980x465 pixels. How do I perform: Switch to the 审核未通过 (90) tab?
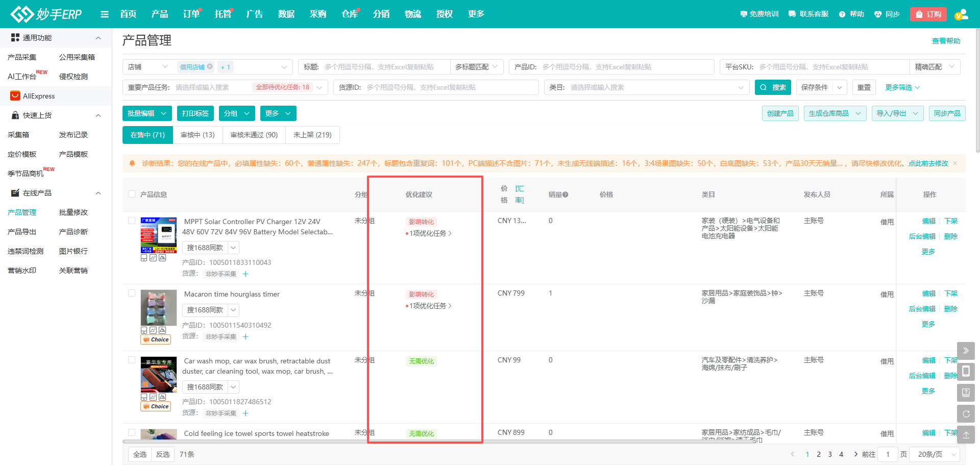click(254, 135)
